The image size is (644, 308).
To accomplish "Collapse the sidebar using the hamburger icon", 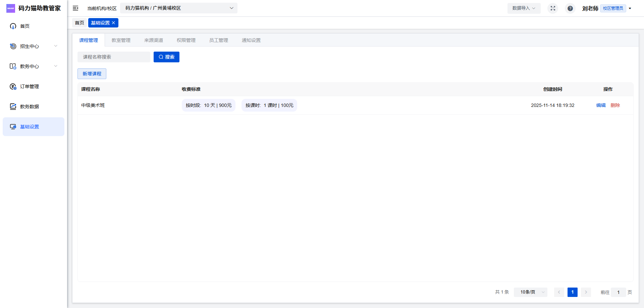I will [75, 8].
